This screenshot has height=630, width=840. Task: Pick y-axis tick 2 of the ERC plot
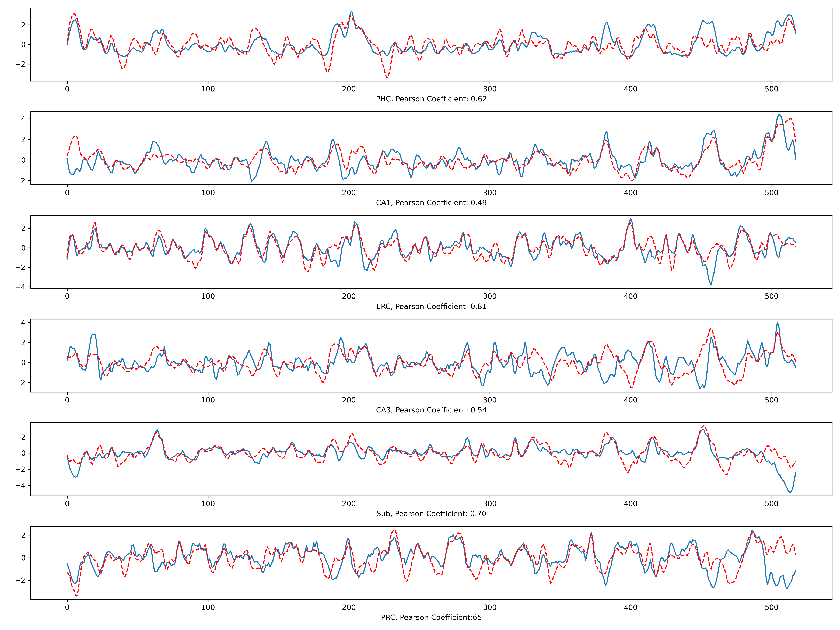[x=24, y=229]
